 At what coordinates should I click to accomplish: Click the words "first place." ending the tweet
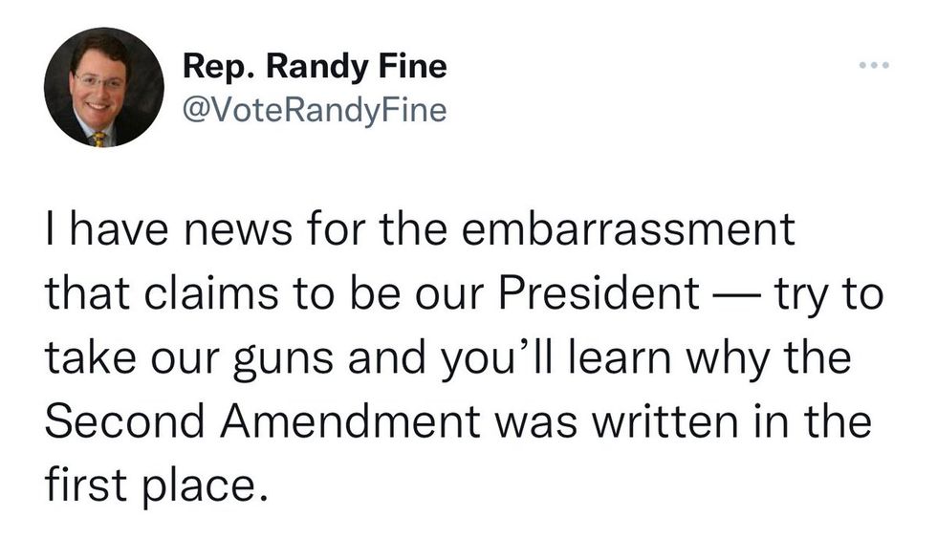pyautogui.click(x=151, y=487)
